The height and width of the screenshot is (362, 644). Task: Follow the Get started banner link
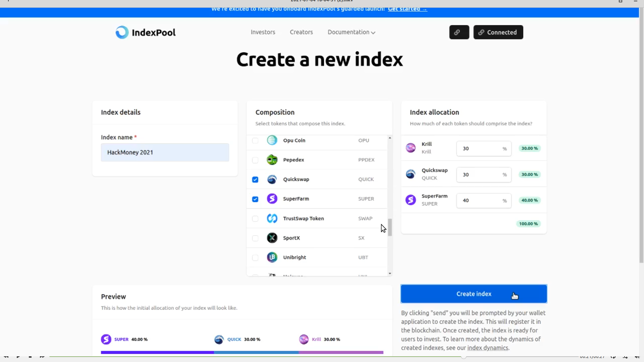[x=408, y=9]
